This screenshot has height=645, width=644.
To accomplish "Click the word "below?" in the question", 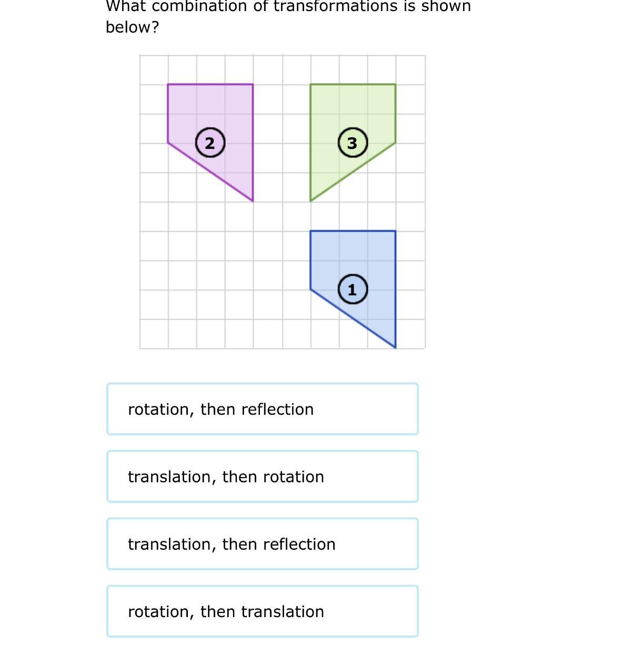I will (132, 27).
